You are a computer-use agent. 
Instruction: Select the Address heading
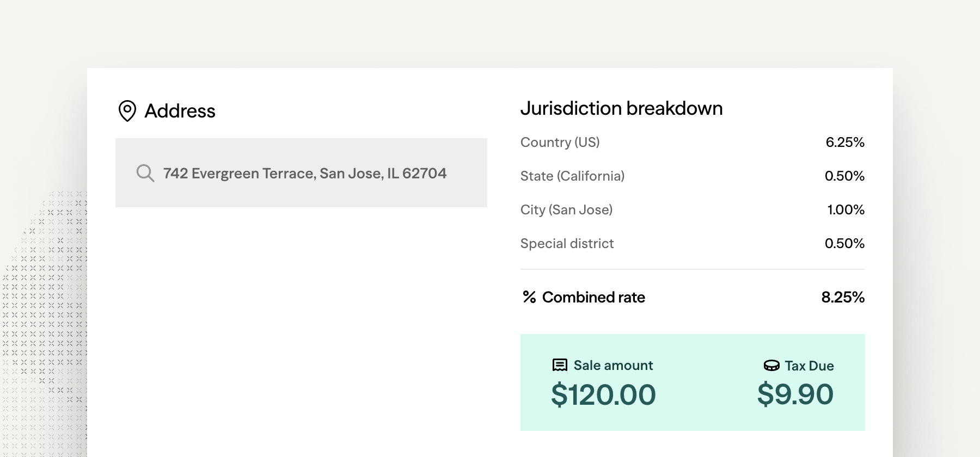pos(180,111)
